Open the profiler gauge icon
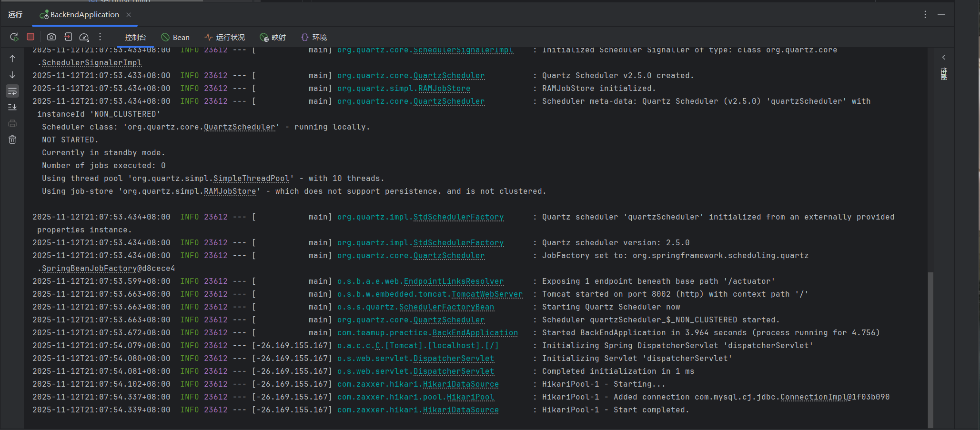Image resolution: width=980 pixels, height=430 pixels. [84, 37]
